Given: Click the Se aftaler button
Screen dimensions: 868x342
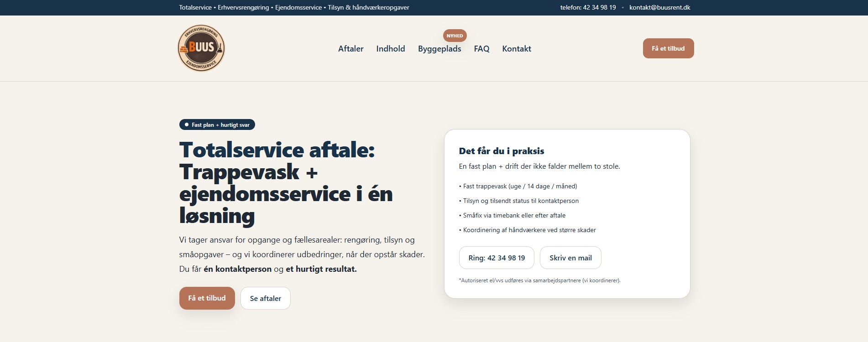Looking at the screenshot, I should (266, 298).
